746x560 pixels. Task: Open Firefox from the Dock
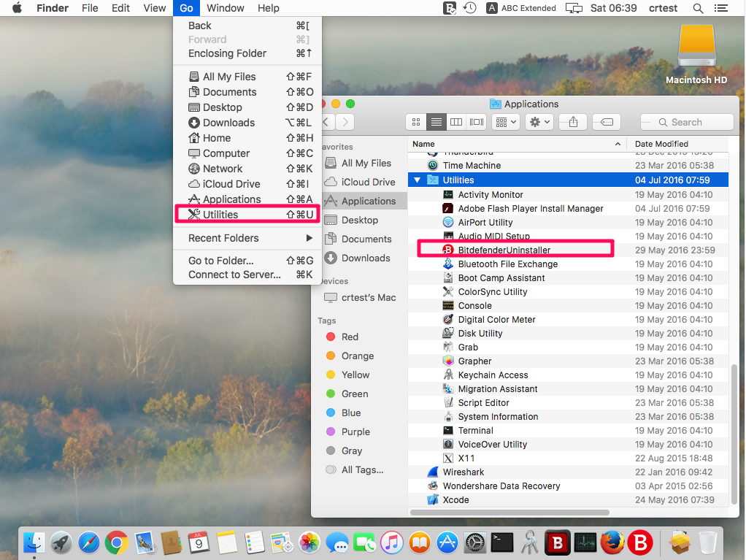[613, 542]
